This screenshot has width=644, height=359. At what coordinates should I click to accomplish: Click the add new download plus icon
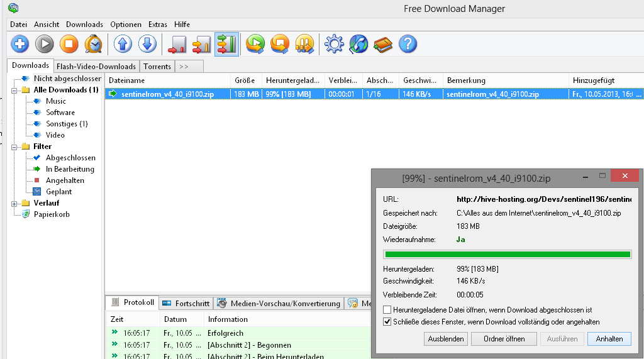click(19, 44)
